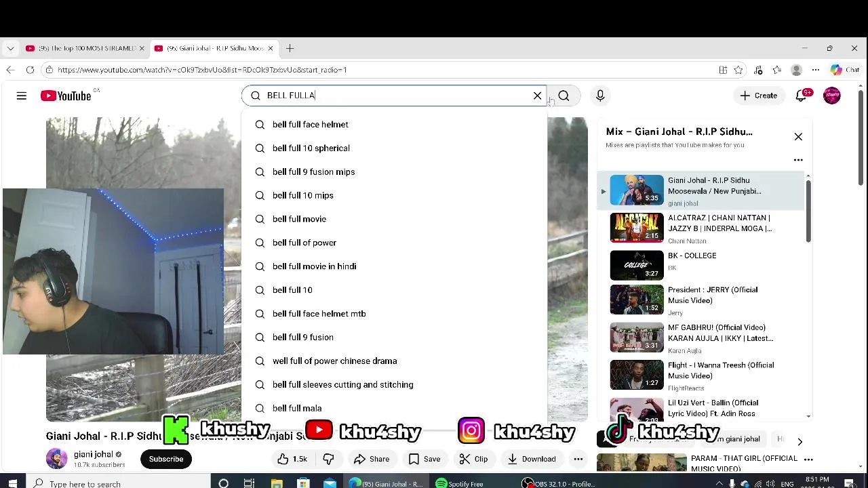Open giani johal channel avatar

coord(57,459)
